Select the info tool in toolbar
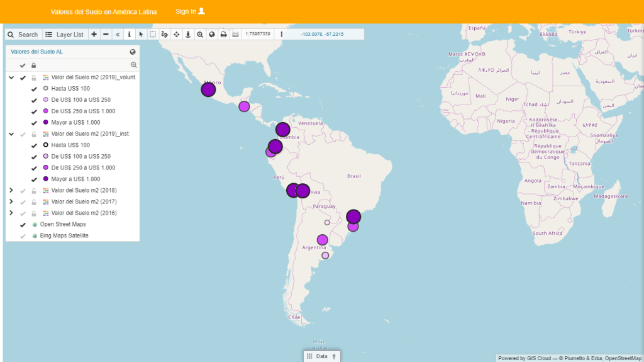The height and width of the screenshot is (362, 644). point(130,35)
